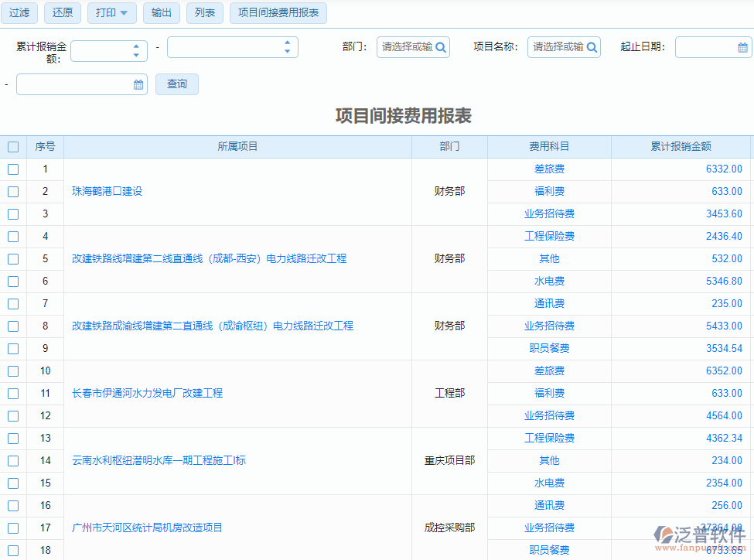Click the 列表 list icon
This screenshot has width=754, height=560.
click(x=204, y=13)
